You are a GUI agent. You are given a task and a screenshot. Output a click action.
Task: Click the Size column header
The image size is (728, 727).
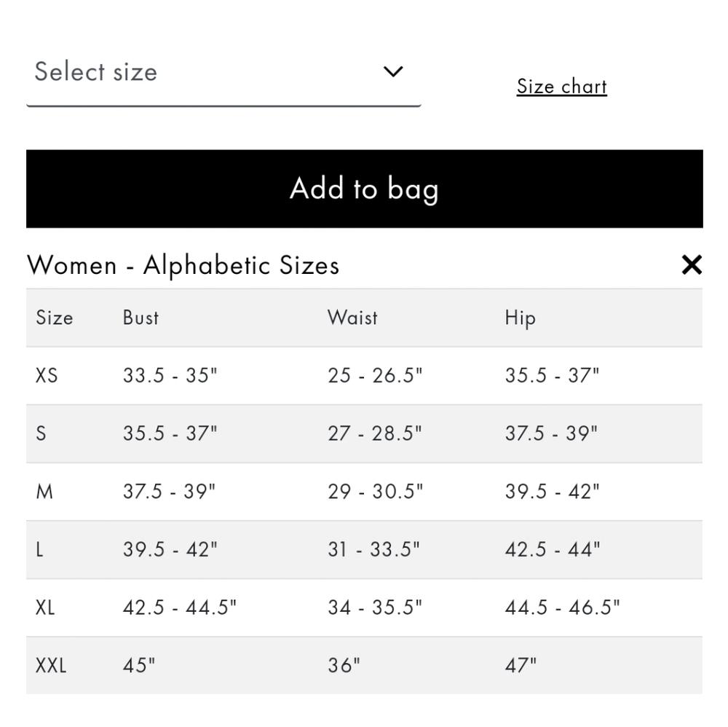[55, 318]
